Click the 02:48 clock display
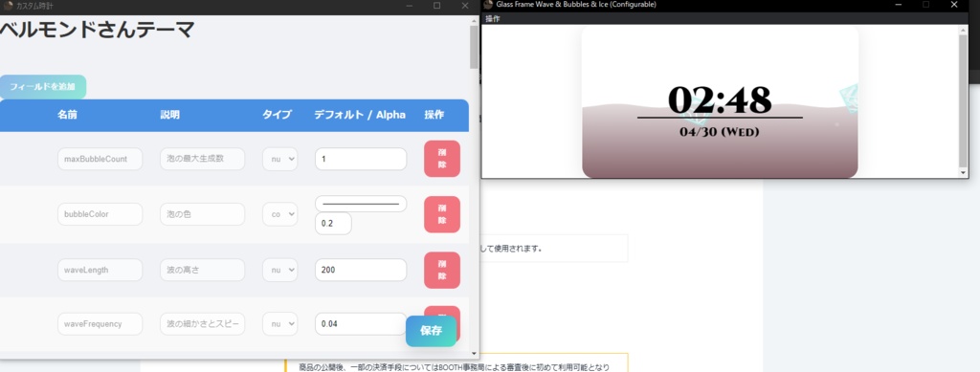The width and height of the screenshot is (980, 372). pos(720,99)
